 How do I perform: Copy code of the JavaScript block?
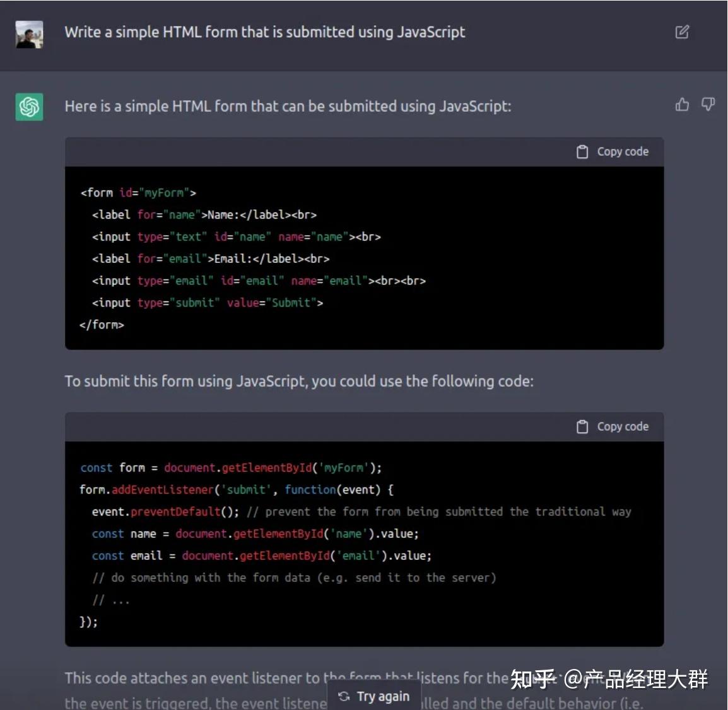(613, 426)
